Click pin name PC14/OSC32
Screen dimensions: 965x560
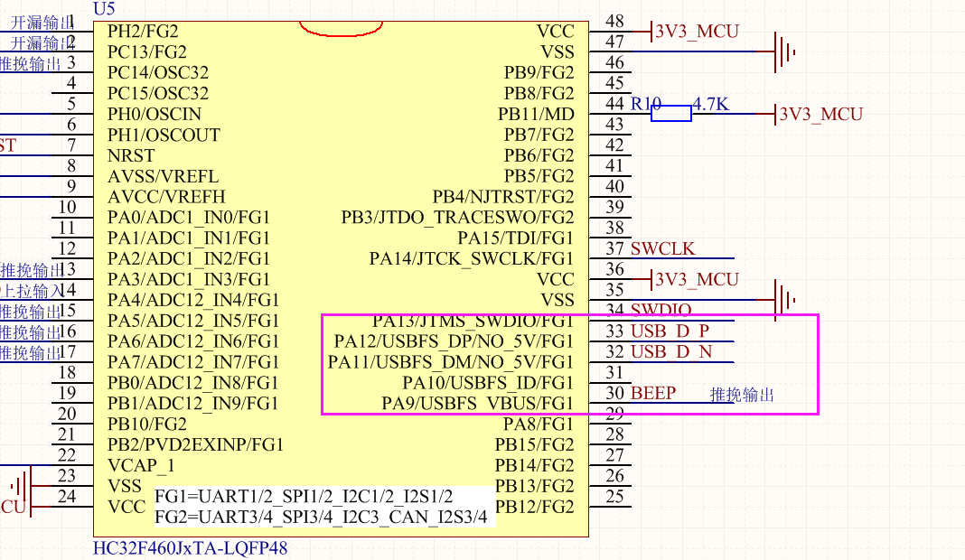click(x=158, y=72)
